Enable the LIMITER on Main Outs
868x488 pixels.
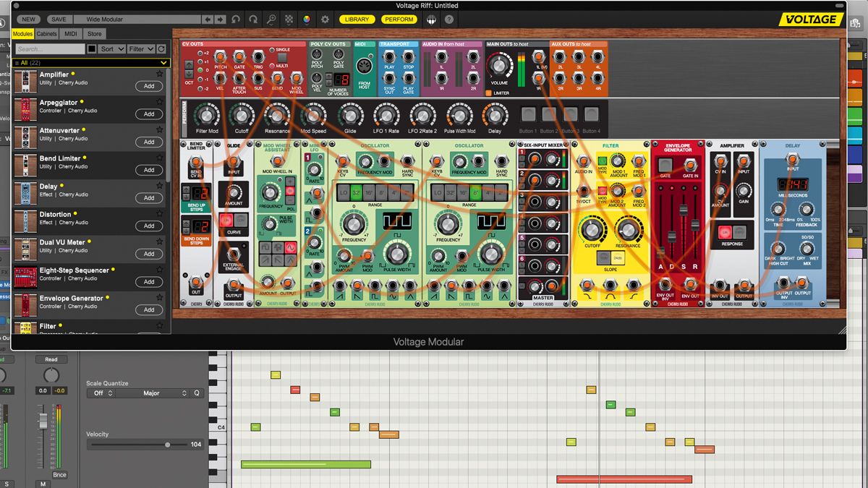489,93
